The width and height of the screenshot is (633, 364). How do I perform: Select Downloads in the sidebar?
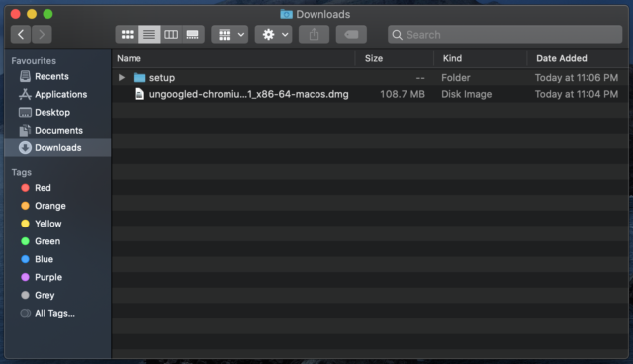click(x=57, y=148)
